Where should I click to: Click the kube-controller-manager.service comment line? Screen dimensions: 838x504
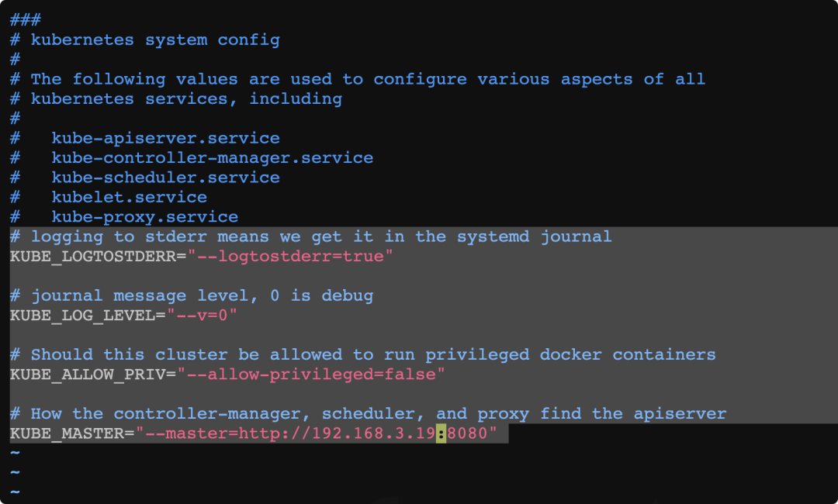[x=192, y=158]
